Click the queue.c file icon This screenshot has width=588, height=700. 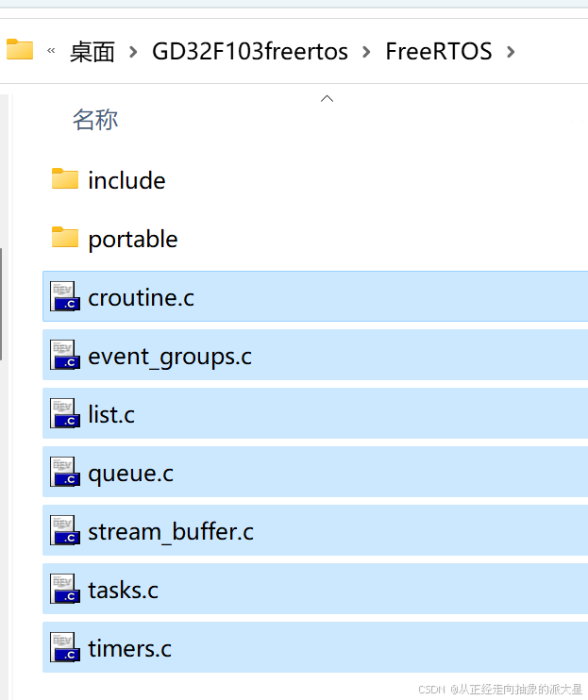[65, 472]
